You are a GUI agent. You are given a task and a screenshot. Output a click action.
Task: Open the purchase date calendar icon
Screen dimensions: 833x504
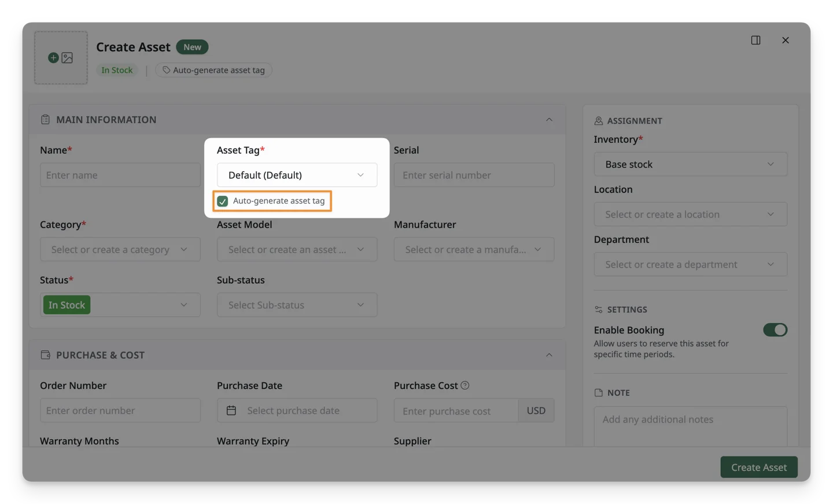[231, 410]
